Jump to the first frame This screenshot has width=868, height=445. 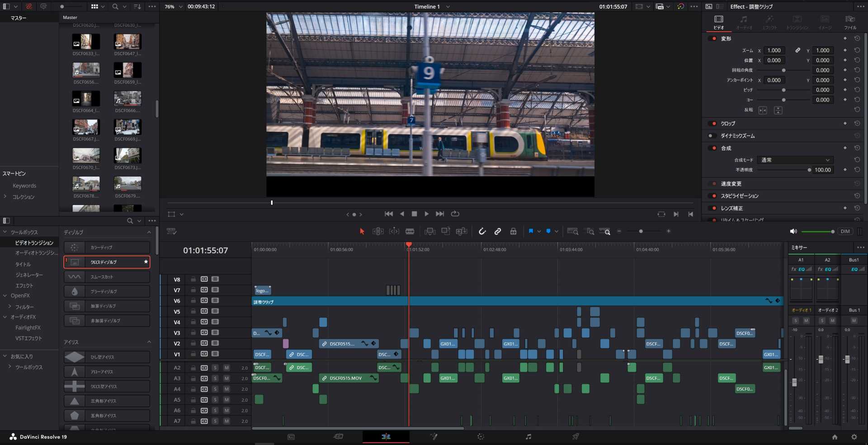(x=389, y=214)
